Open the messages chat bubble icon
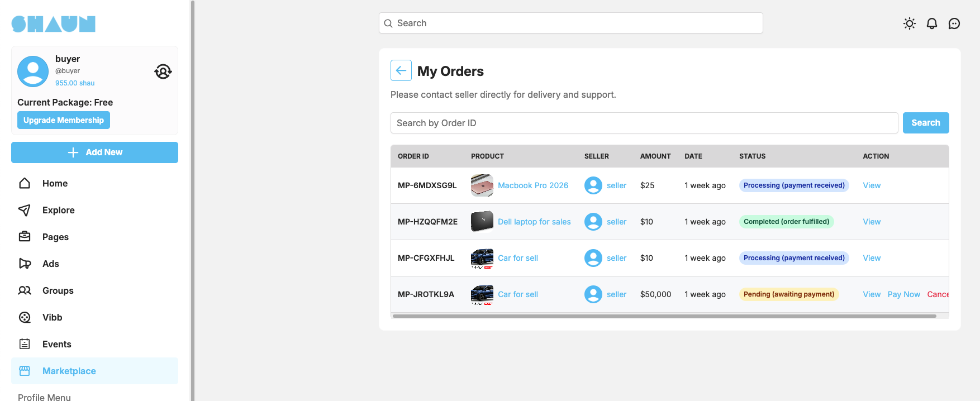Screen dimensions: 980x401 (x=954, y=23)
